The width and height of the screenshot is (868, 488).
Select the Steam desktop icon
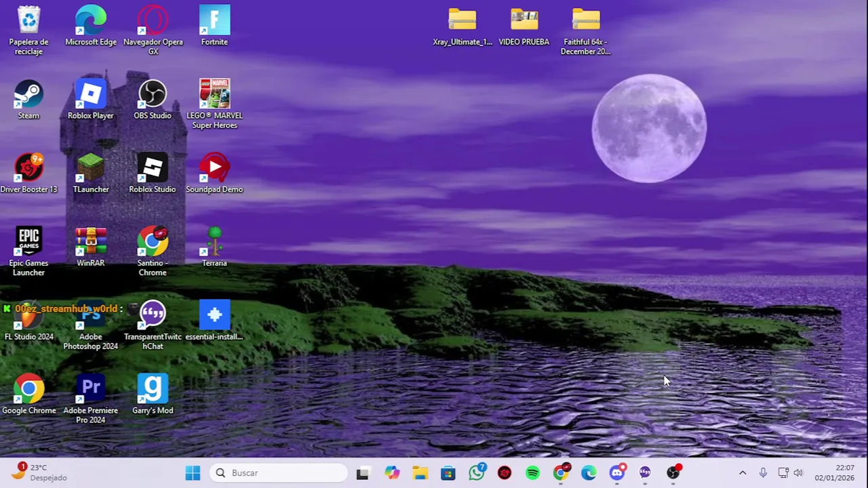click(28, 100)
